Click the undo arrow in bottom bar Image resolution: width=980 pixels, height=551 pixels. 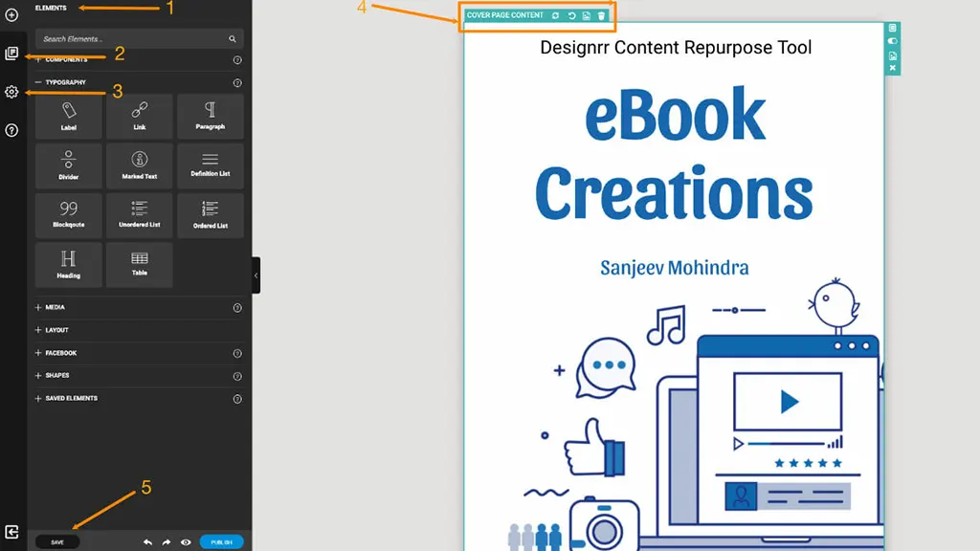pos(147,541)
